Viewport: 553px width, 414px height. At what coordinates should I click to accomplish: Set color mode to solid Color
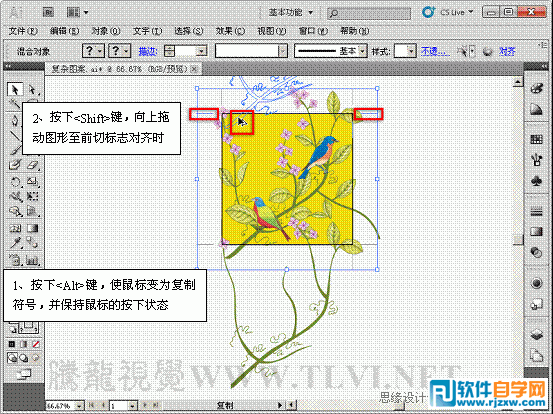tap(12, 344)
